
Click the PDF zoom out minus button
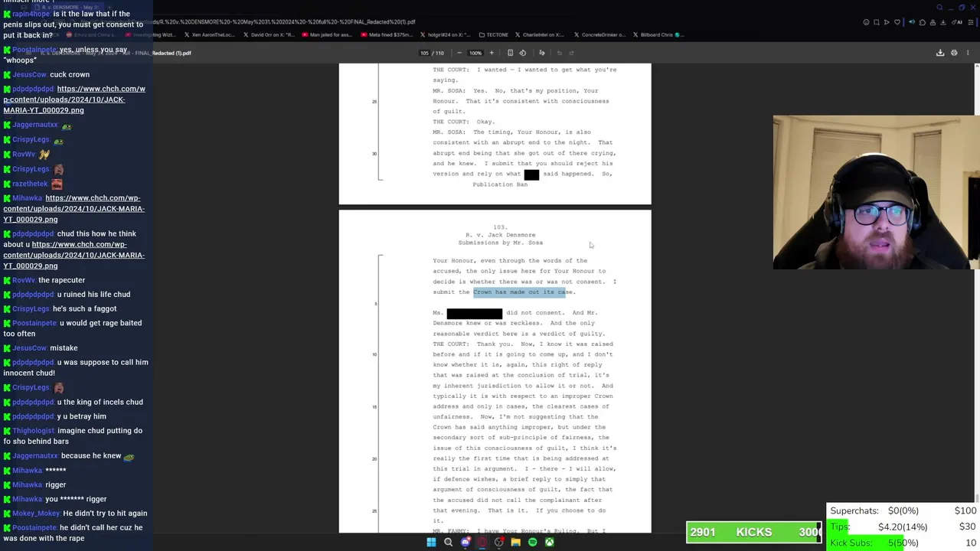[459, 53]
